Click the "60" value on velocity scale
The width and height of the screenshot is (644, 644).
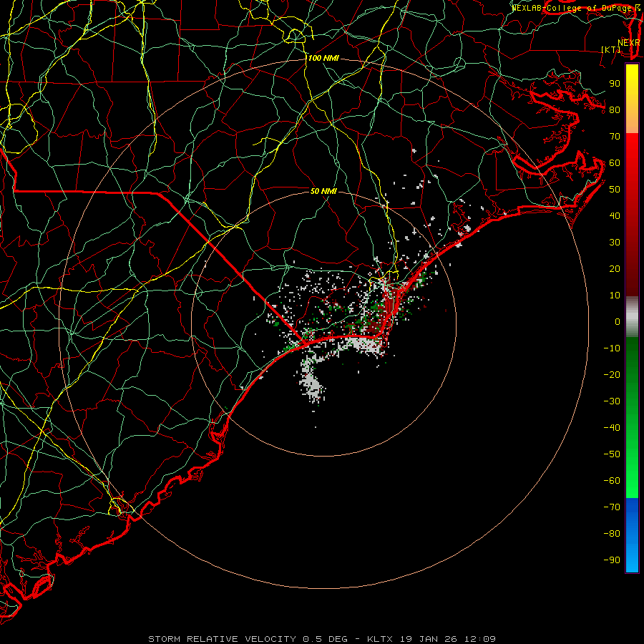(615, 162)
